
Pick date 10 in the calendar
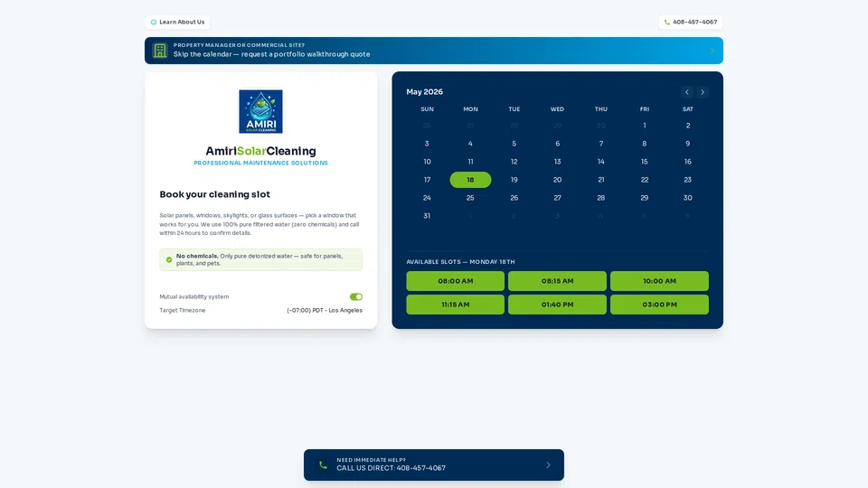tap(427, 162)
